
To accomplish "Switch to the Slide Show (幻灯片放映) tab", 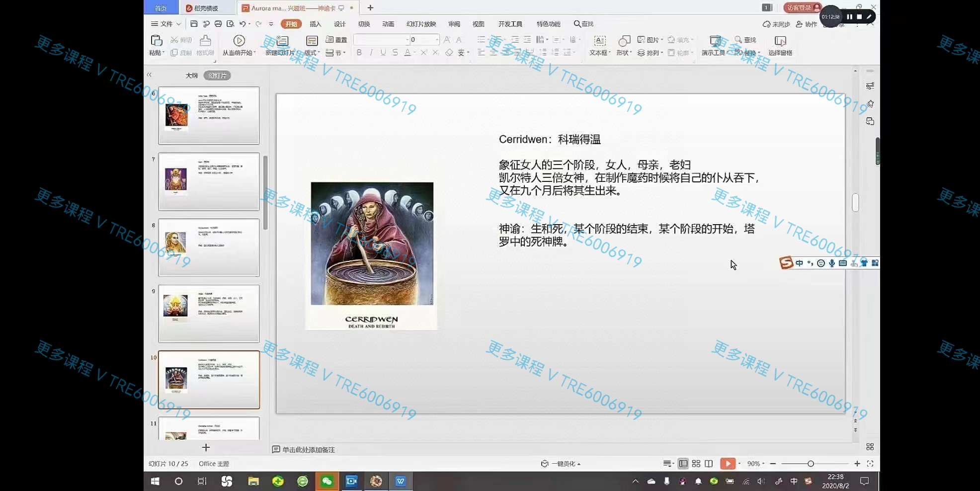I will 421,24.
